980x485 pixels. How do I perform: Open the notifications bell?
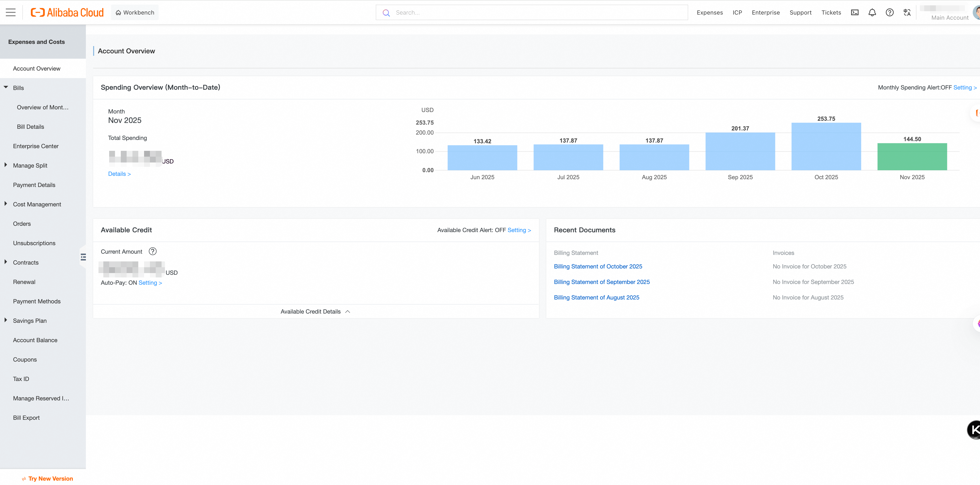point(872,13)
